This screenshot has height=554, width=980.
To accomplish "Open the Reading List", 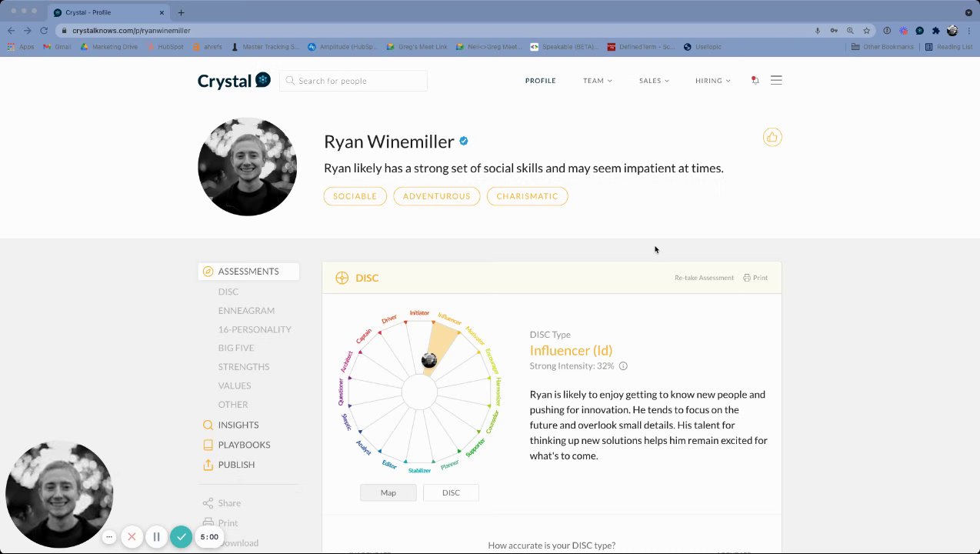I will click(949, 47).
